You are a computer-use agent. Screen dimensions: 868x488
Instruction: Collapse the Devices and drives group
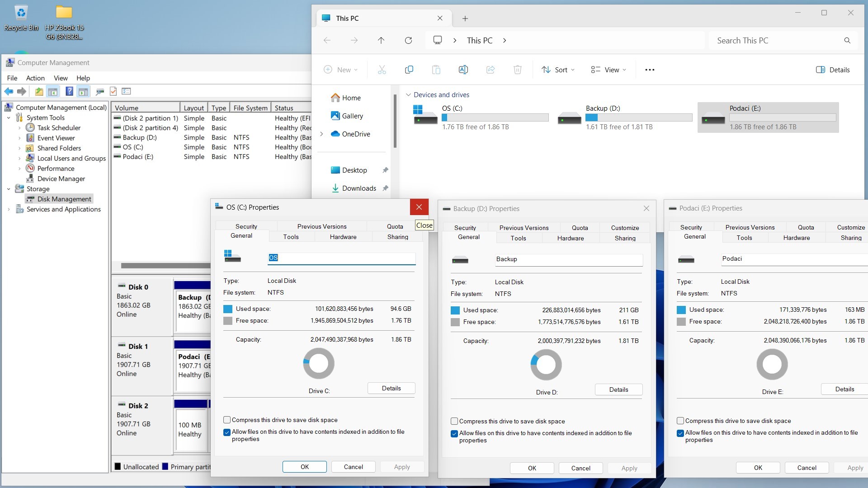pyautogui.click(x=408, y=95)
